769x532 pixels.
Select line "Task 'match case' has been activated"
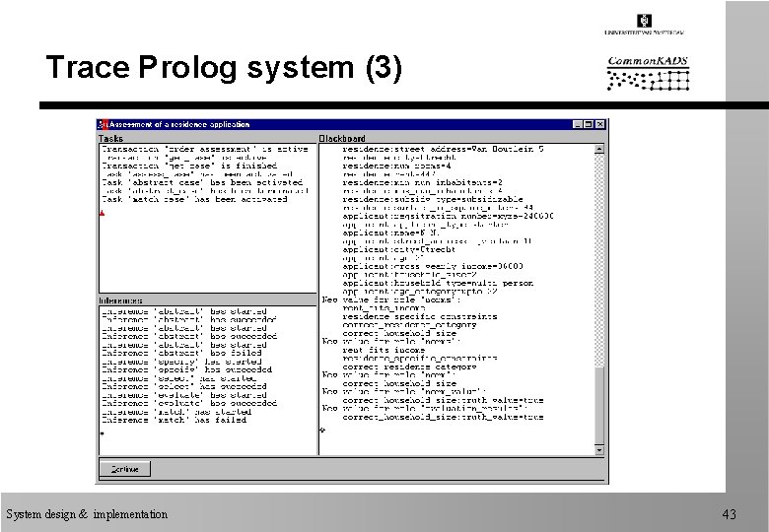pyautogui.click(x=194, y=199)
